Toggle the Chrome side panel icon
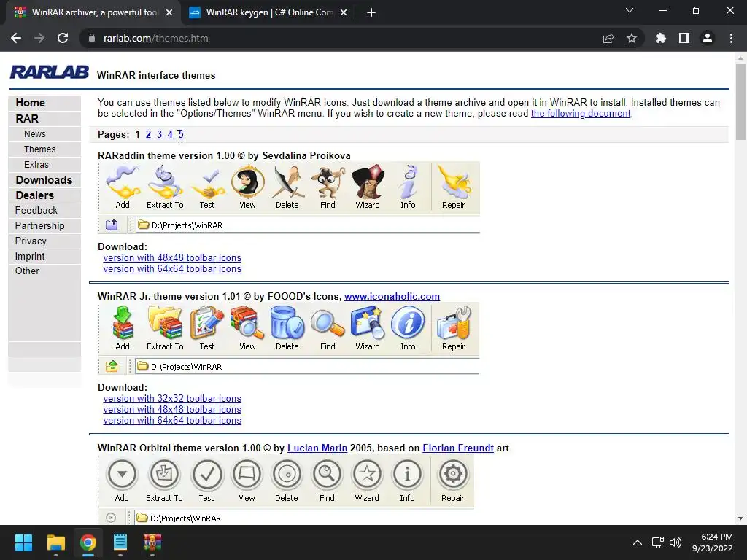Image resolution: width=747 pixels, height=560 pixels. (x=684, y=38)
